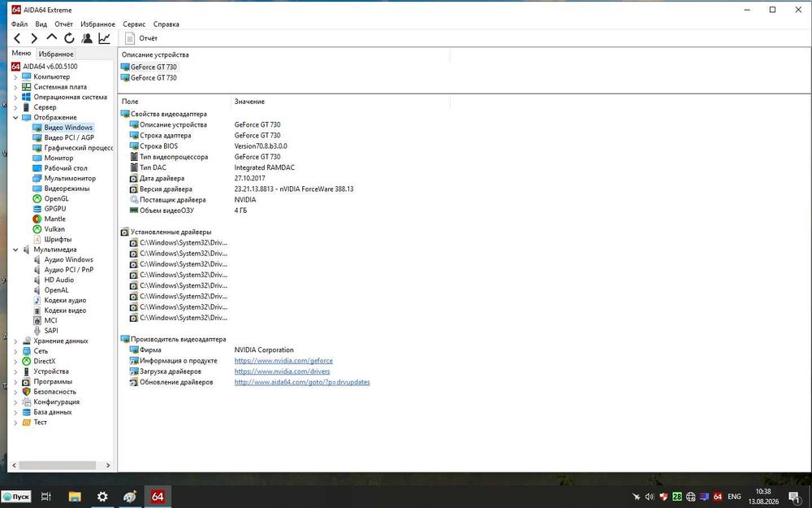The image size is (812, 508).
Task: Click the Vulkan icon in the tree
Action: pos(37,229)
